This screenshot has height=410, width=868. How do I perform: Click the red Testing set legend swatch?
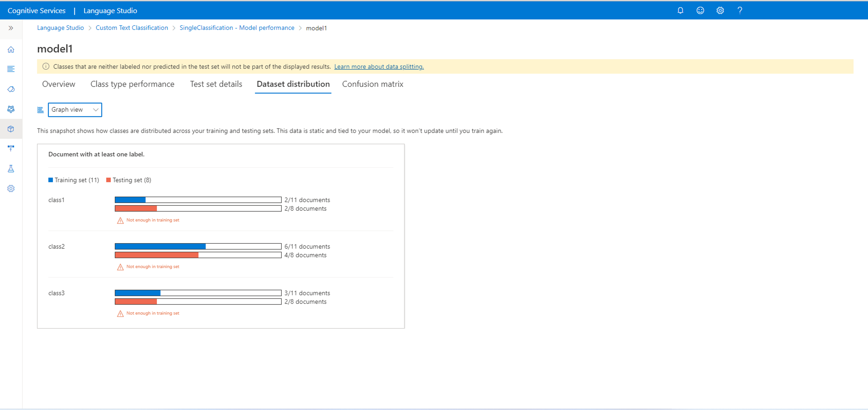[108, 180]
